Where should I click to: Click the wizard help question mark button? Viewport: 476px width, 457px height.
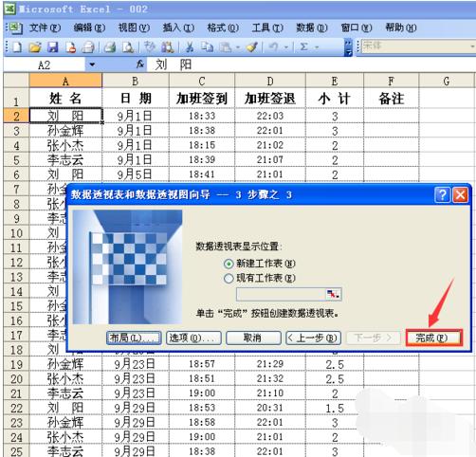(x=442, y=194)
